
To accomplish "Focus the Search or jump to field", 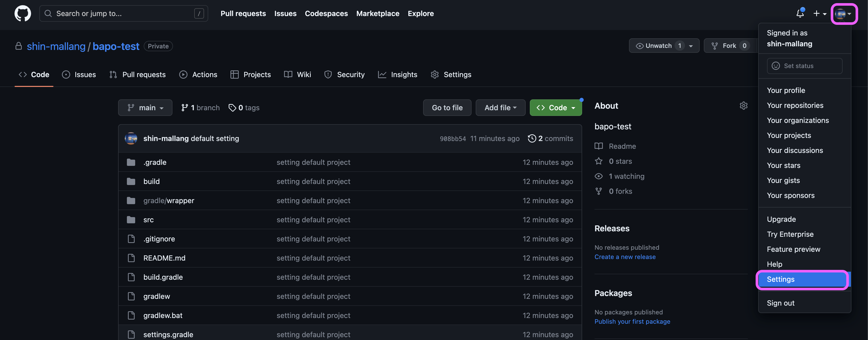I will (x=123, y=13).
